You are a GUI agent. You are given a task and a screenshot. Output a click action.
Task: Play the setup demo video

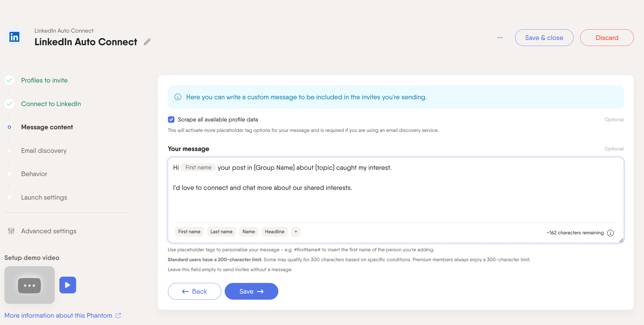pyautogui.click(x=68, y=285)
